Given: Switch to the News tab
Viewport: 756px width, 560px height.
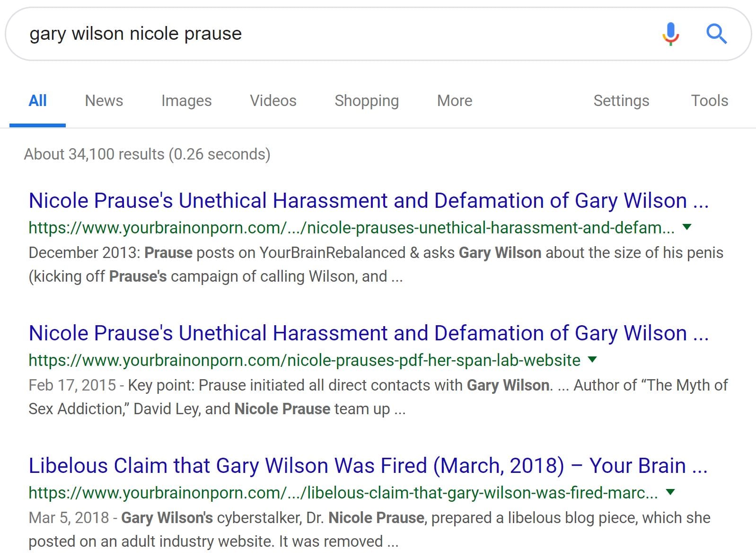Looking at the screenshot, I should [104, 101].
